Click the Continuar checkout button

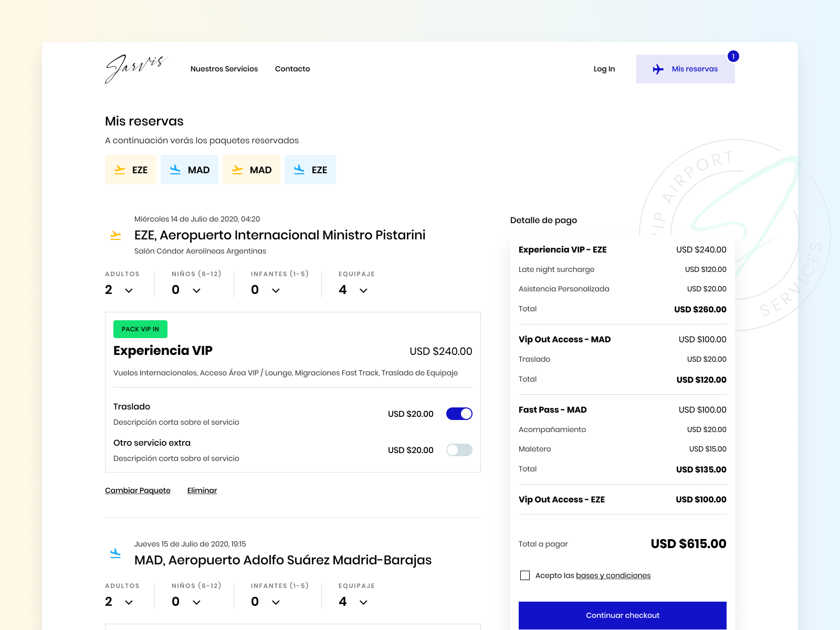point(623,615)
